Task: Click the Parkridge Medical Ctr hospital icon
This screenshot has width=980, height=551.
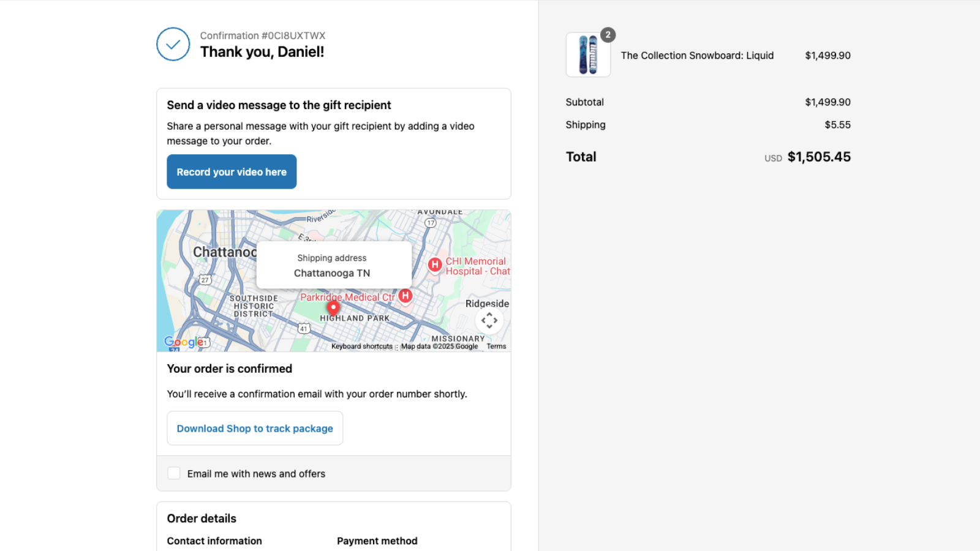Action: point(405,297)
